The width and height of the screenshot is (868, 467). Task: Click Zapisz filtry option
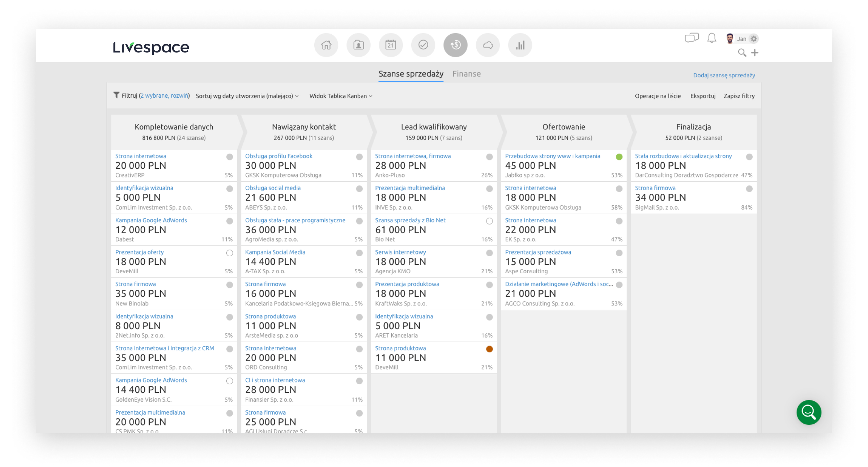[739, 96]
